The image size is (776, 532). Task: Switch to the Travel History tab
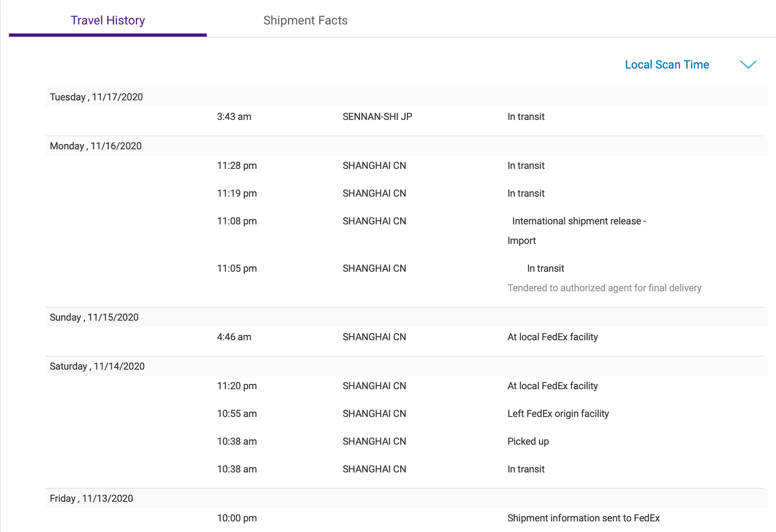108,20
